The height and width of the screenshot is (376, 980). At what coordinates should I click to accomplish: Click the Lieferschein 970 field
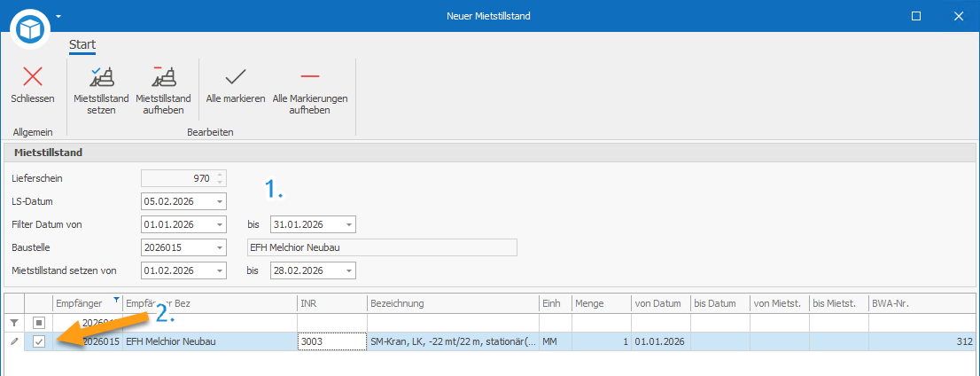click(x=183, y=178)
